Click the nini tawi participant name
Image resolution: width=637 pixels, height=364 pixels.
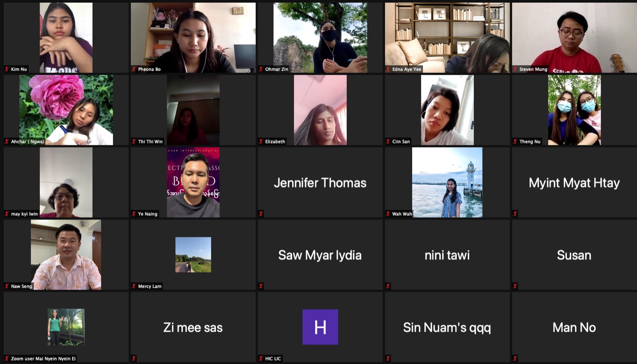pos(447,255)
